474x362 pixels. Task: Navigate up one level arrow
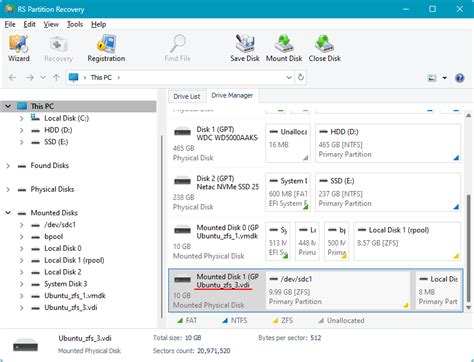click(56, 78)
